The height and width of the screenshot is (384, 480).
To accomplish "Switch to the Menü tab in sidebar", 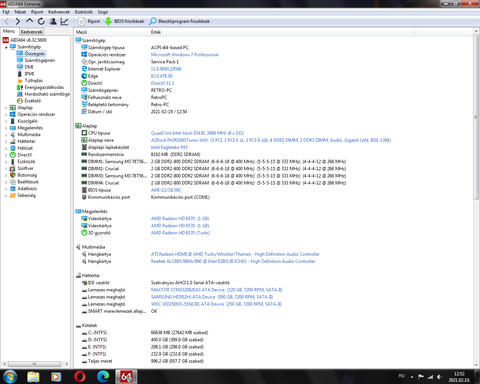I will tap(9, 31).
